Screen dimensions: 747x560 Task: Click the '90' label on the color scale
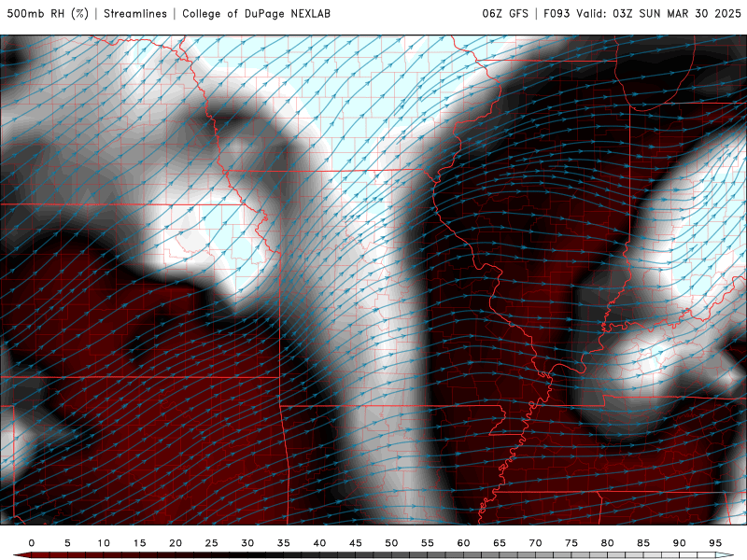(679, 543)
